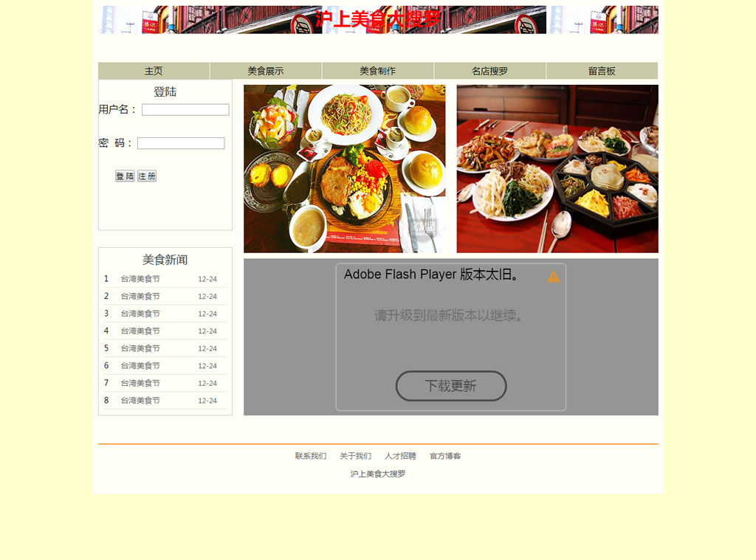Open the 主页 navigation tab
This screenshot has width=756, height=560.
click(x=154, y=71)
